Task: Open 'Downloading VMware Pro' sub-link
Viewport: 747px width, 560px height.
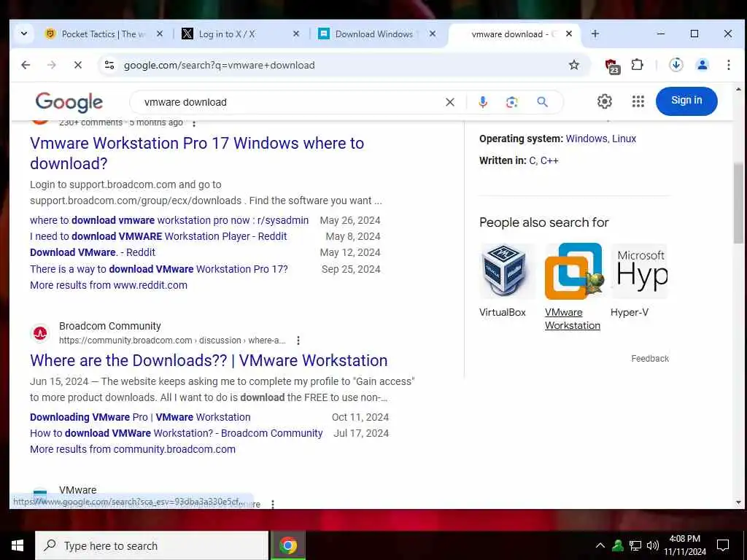Action: (140, 417)
